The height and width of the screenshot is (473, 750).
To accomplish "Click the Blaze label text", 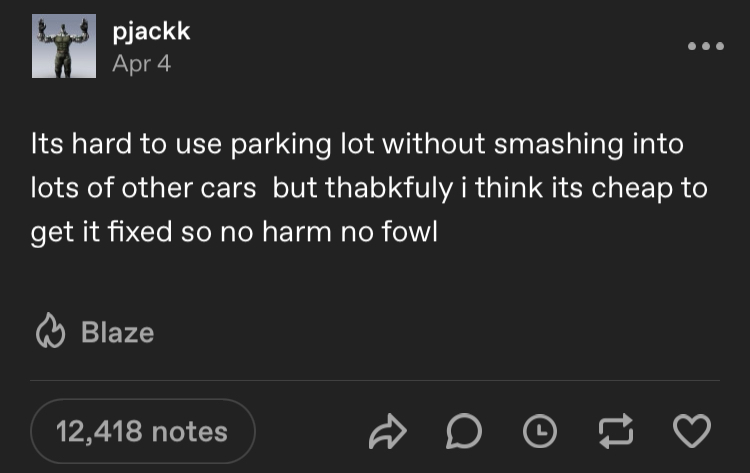I will pyautogui.click(x=117, y=332).
